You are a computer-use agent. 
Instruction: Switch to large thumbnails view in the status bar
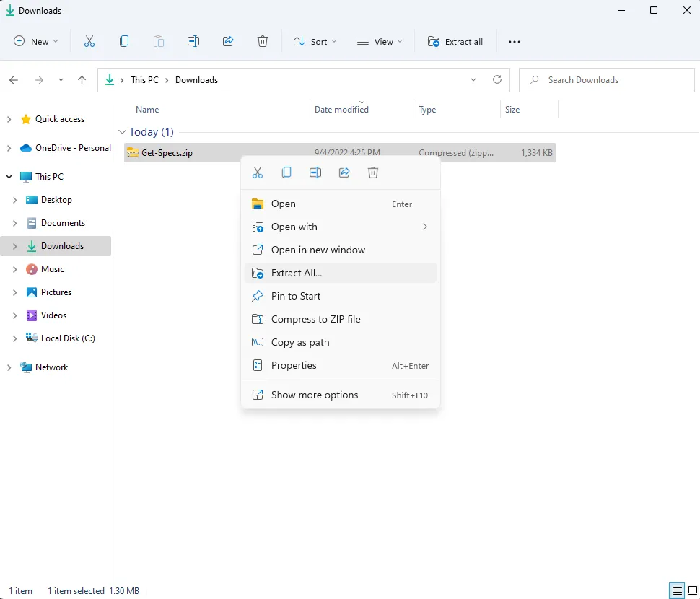691,591
